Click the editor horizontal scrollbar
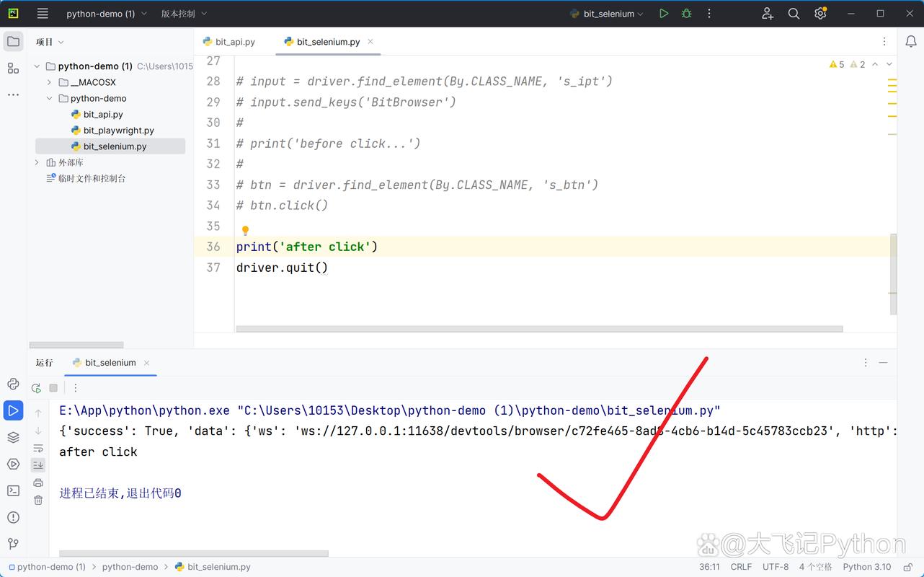 coord(539,329)
